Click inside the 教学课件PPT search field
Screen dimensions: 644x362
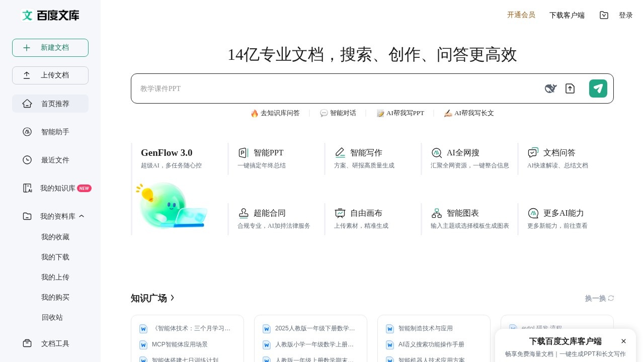coord(302,88)
